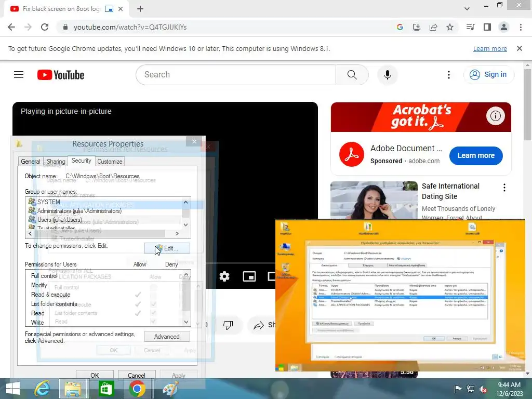The image size is (532, 399).
Task: Open Chrome's three-dot menu
Action: pos(521,27)
